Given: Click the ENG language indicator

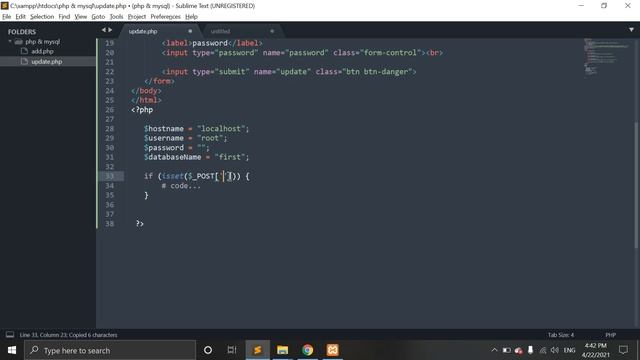Looking at the screenshot, I should coord(569,350).
